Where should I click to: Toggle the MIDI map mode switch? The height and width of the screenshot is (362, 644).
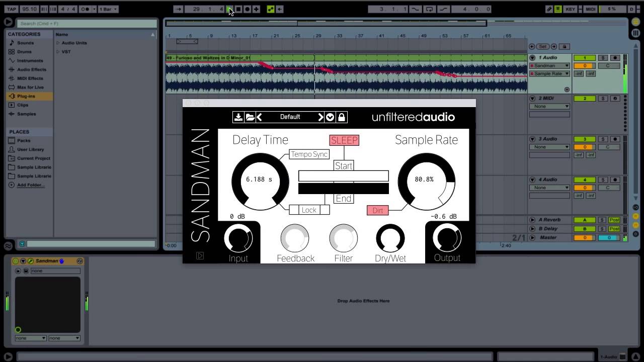[x=591, y=9]
